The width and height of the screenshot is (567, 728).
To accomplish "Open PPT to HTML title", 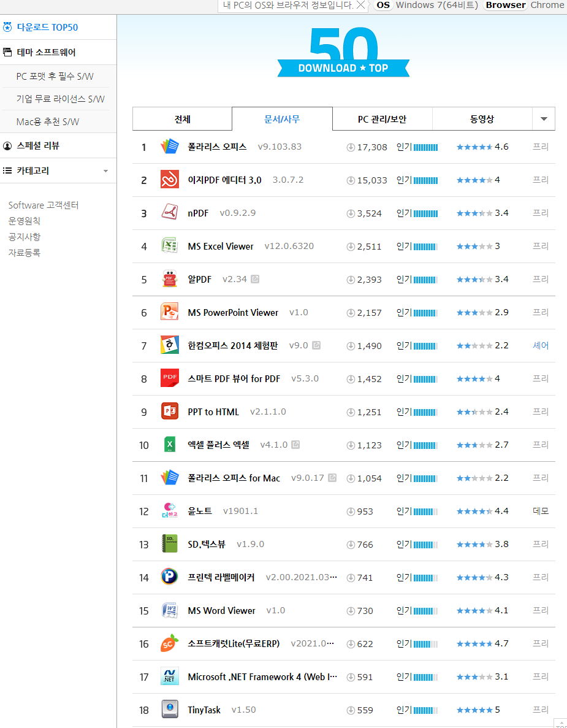I will pos(213,412).
